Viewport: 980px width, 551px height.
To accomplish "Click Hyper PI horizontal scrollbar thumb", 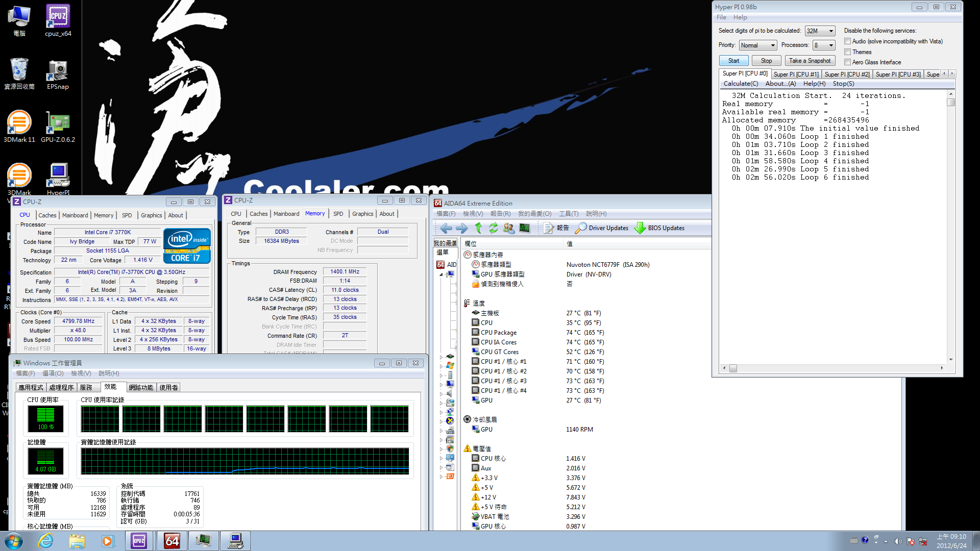I will 733,368.
